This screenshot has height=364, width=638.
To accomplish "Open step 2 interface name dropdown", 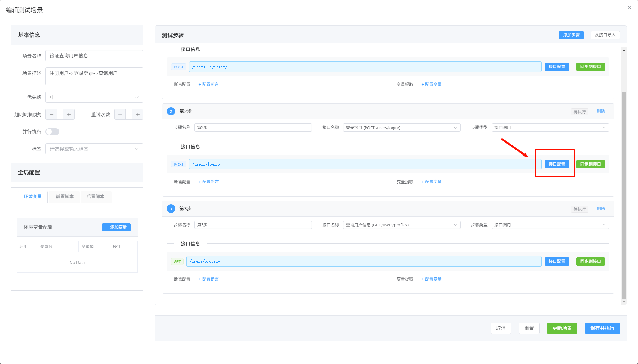I will point(401,128).
